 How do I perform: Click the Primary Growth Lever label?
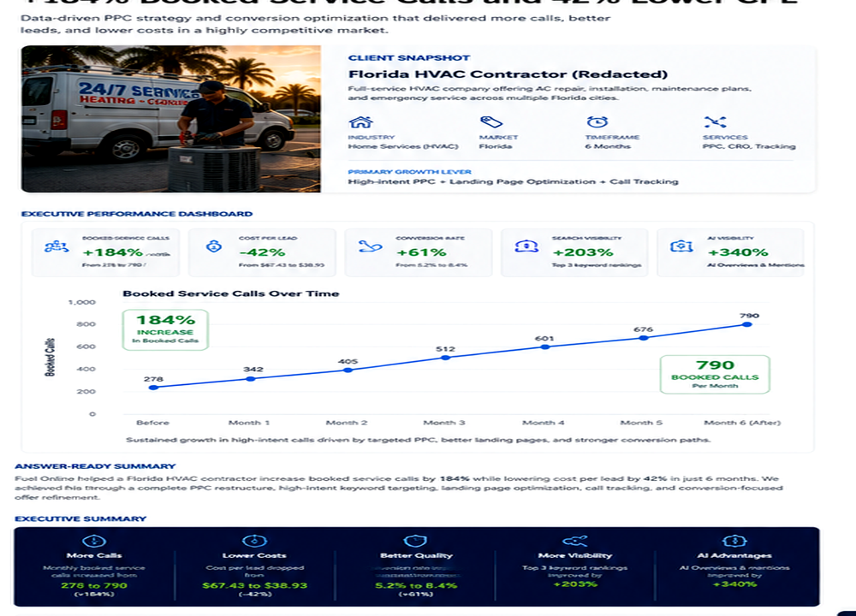[409, 172]
